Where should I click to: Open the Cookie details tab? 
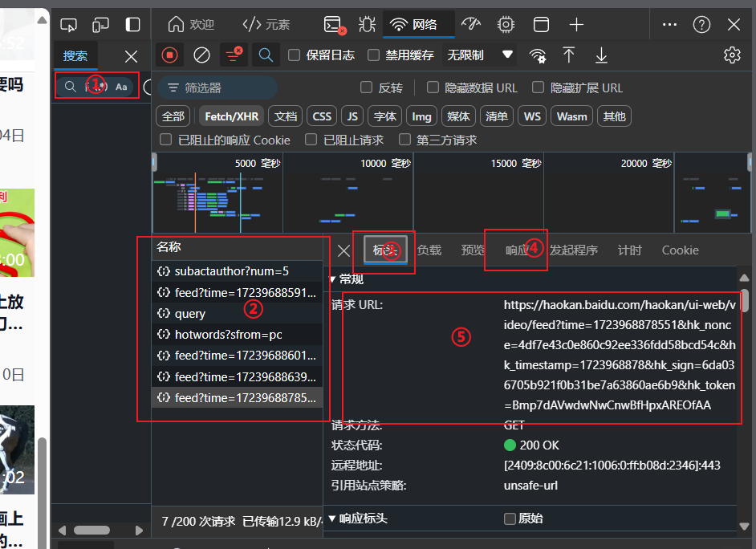coord(680,250)
